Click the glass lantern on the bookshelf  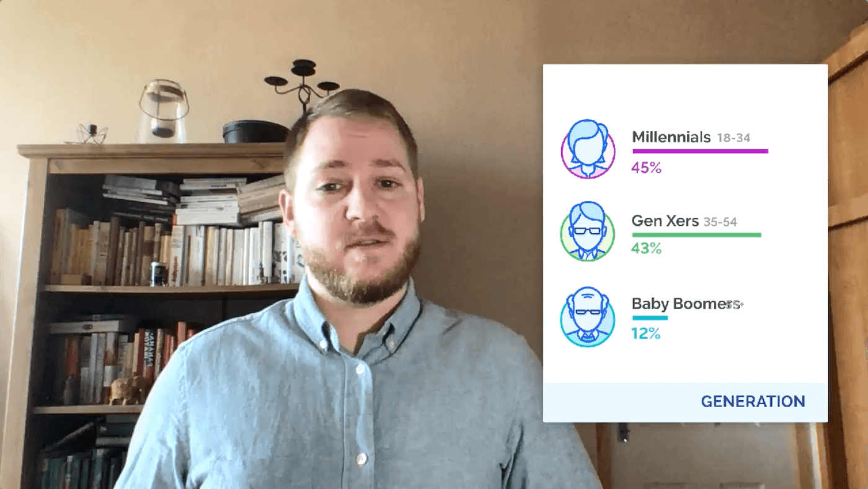[x=164, y=111]
